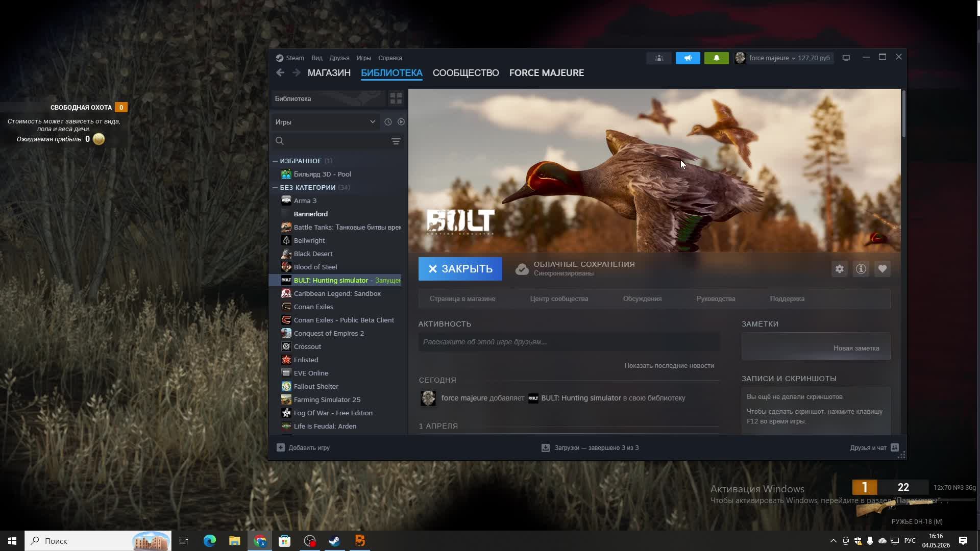Viewport: 980px width, 551px height.
Task: Open the blue announcements megaphone button
Action: point(688,58)
